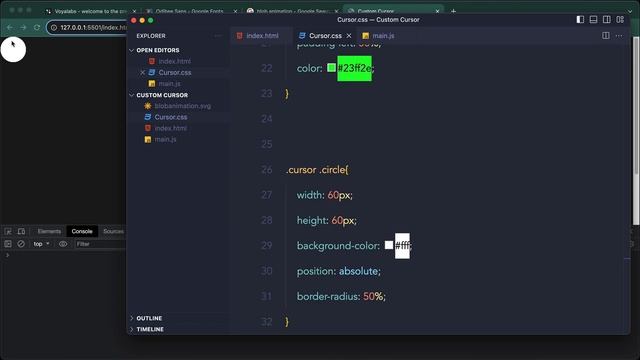Go back in the browser

coord(10,27)
